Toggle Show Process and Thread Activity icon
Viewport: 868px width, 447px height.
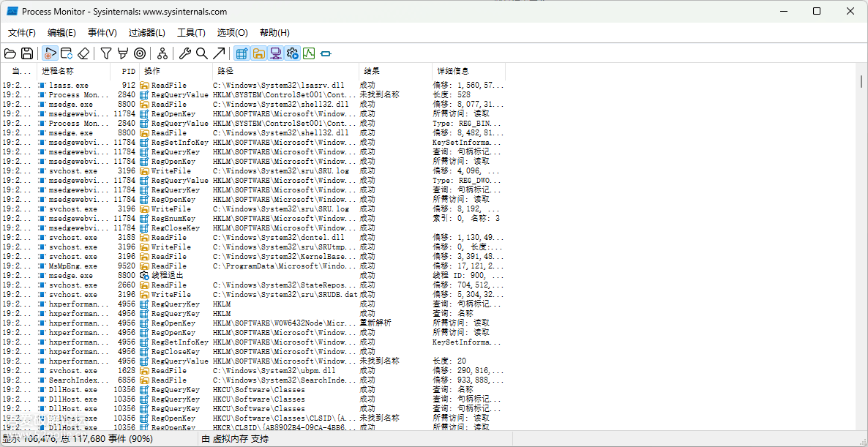tap(292, 53)
